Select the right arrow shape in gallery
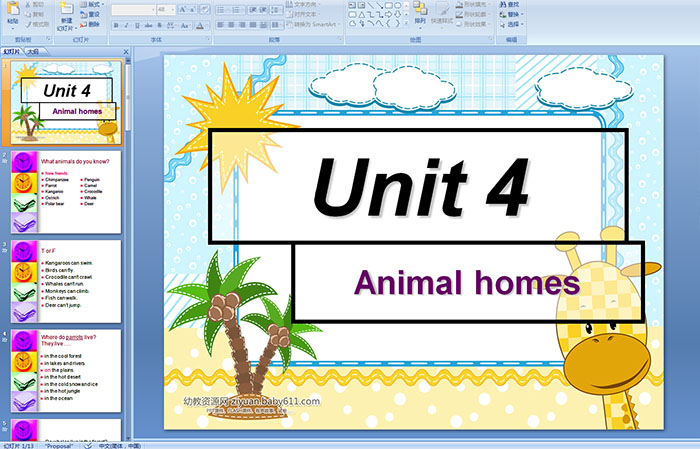This screenshot has height=449, width=700. (388, 14)
